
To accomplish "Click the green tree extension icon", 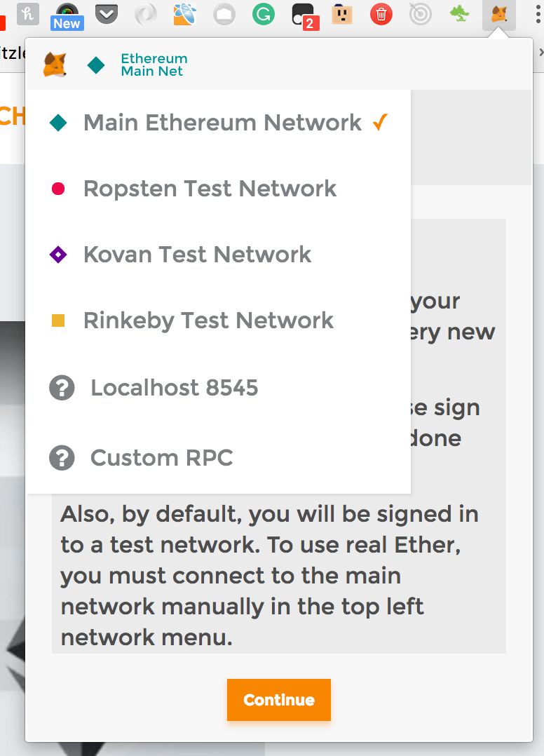I will click(460, 14).
